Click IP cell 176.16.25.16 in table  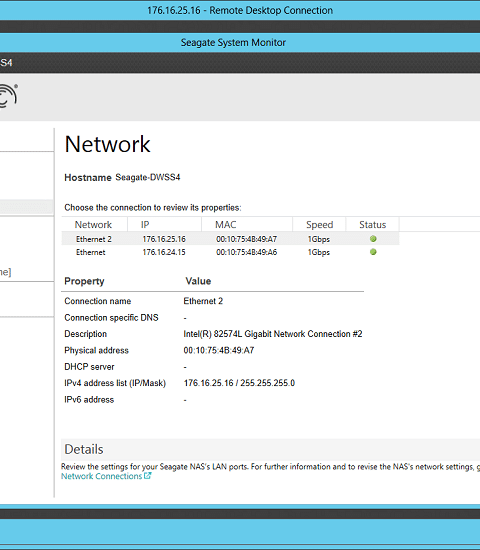[164, 239]
